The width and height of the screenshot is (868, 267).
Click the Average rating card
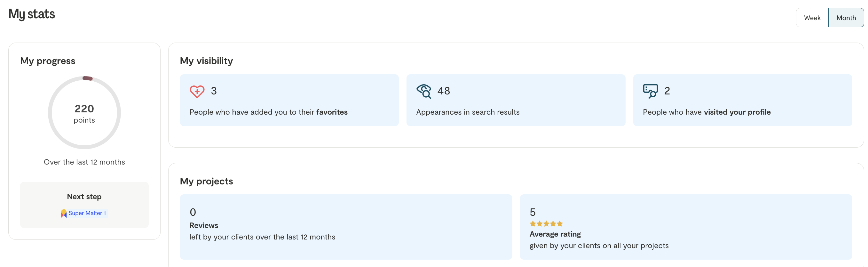[x=686, y=227]
